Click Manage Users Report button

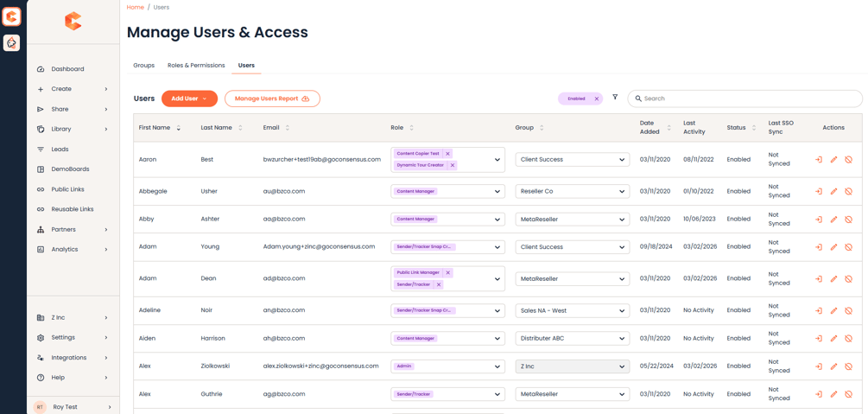(x=272, y=99)
